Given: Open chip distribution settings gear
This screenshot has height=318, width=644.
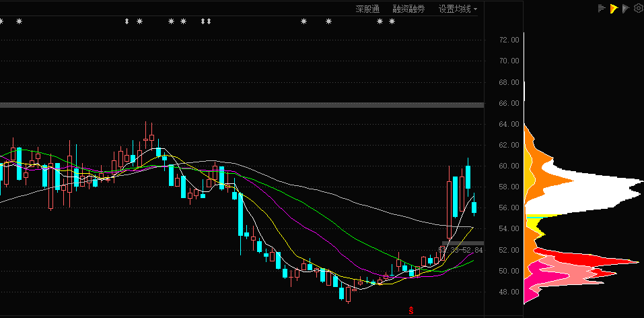Looking at the screenshot, I should point(638,8).
